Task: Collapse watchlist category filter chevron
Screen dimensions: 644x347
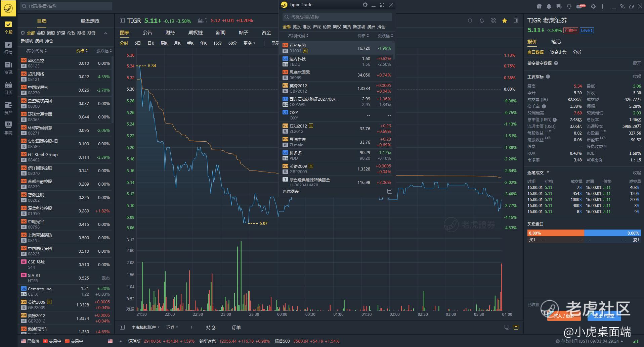Action: [x=106, y=33]
